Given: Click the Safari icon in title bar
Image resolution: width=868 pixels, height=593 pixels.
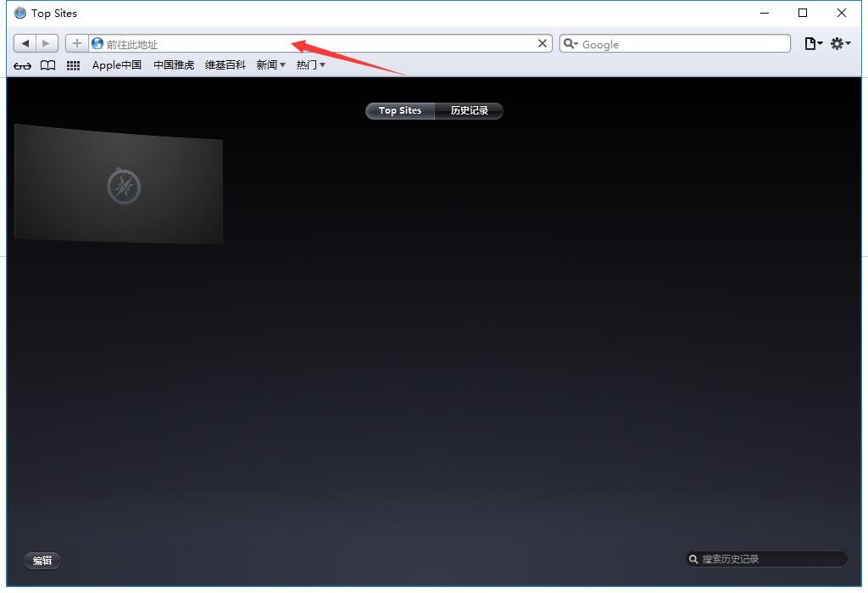Looking at the screenshot, I should click(x=20, y=13).
